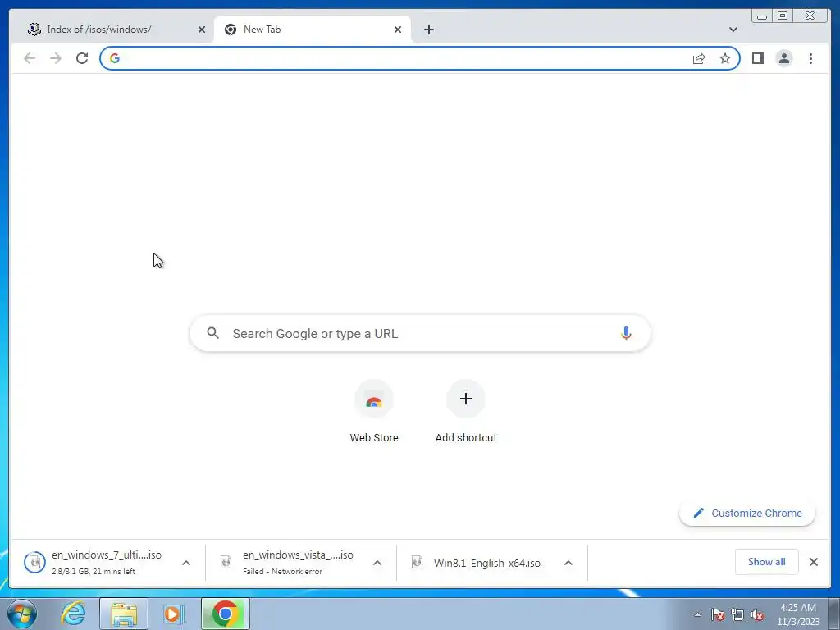Expand options for Win8.1_English_x64.iso

click(568, 563)
